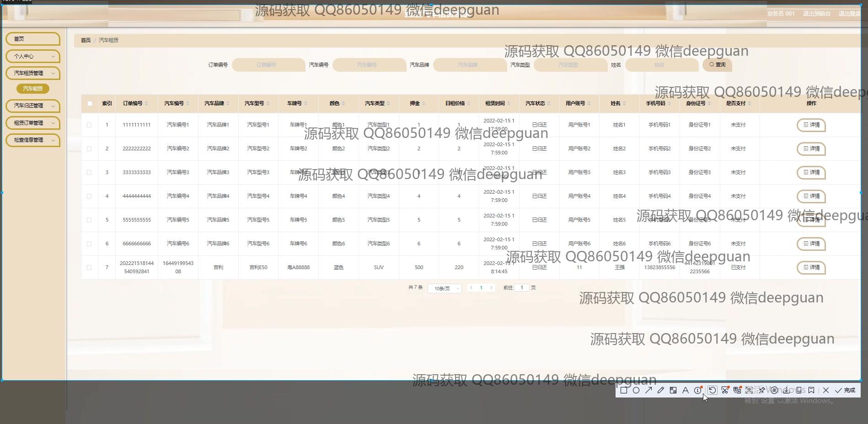The image size is (868, 424).
Task: Open the 首页 sidebar menu item
Action: click(x=33, y=39)
